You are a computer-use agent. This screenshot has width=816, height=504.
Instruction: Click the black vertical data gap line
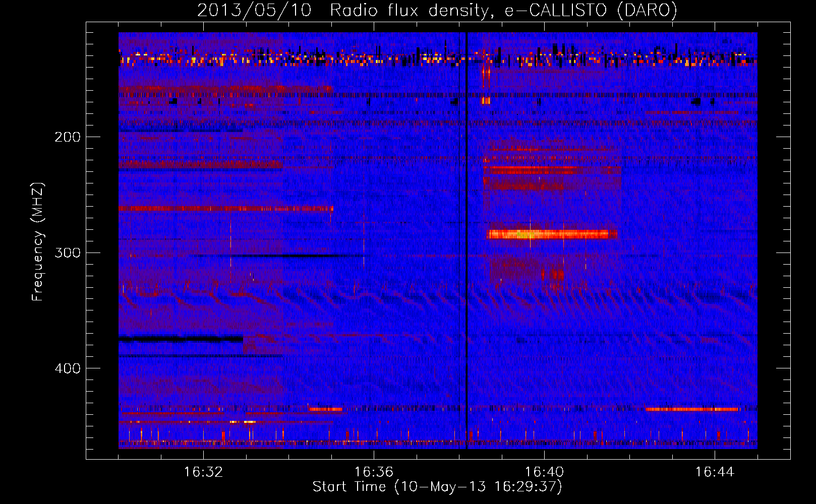click(467, 240)
